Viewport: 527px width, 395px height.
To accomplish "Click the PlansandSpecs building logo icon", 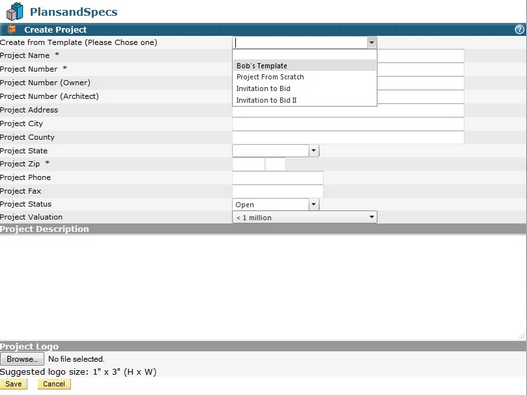I will tap(15, 11).
